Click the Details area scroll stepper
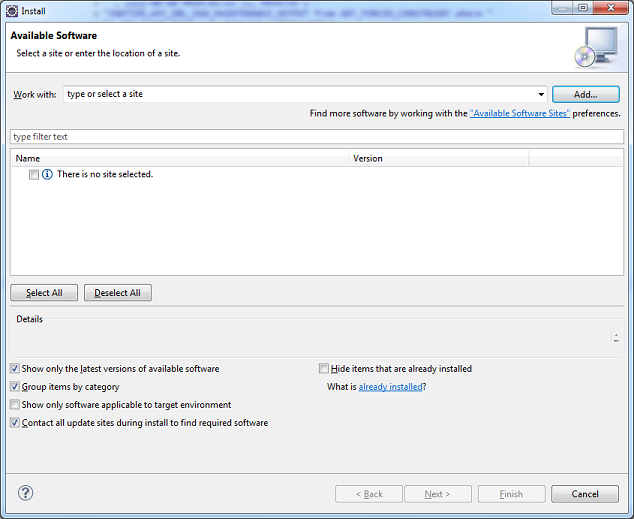This screenshot has width=634, height=519. click(616, 337)
